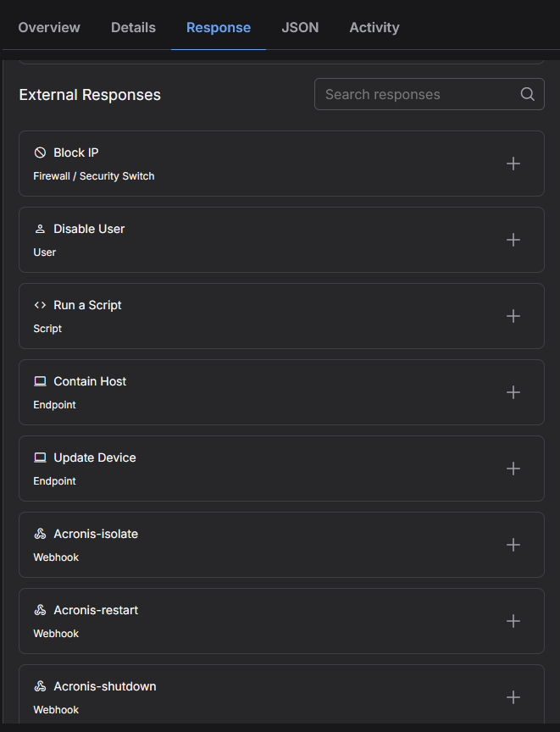Viewport: 560px width, 732px height.
Task: Click the Block IP prohibited-circle icon
Action: point(40,152)
